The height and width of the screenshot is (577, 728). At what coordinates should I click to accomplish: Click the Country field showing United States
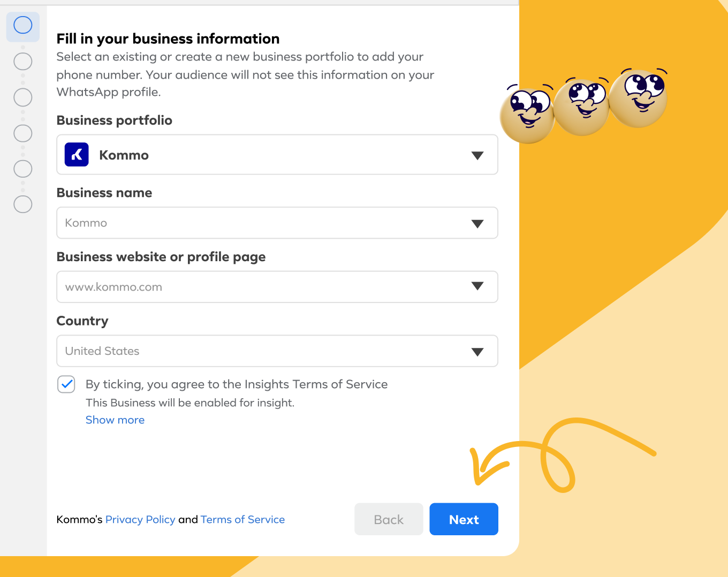pos(277,351)
